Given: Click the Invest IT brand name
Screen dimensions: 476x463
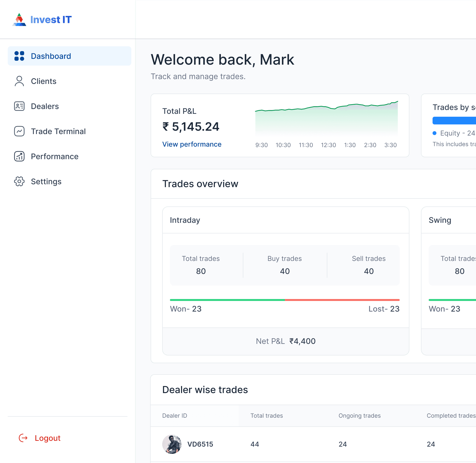Looking at the screenshot, I should tap(51, 20).
